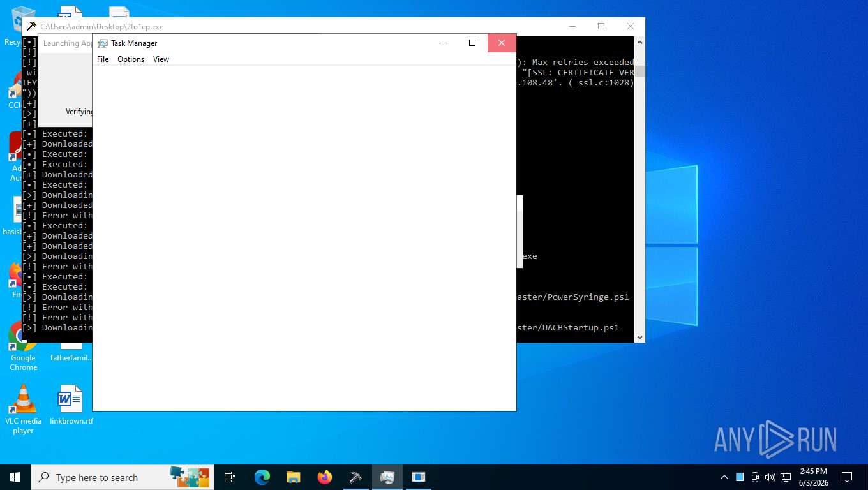Open volume control in system tray

770,477
